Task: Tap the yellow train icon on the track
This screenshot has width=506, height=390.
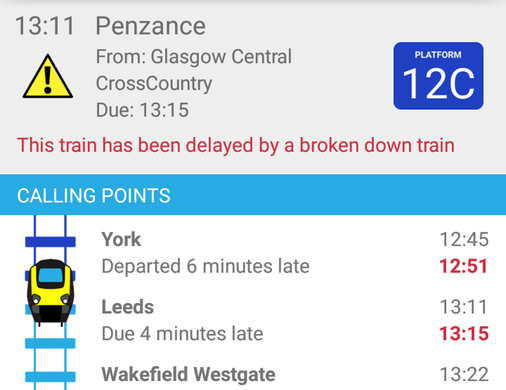Action: [50, 292]
